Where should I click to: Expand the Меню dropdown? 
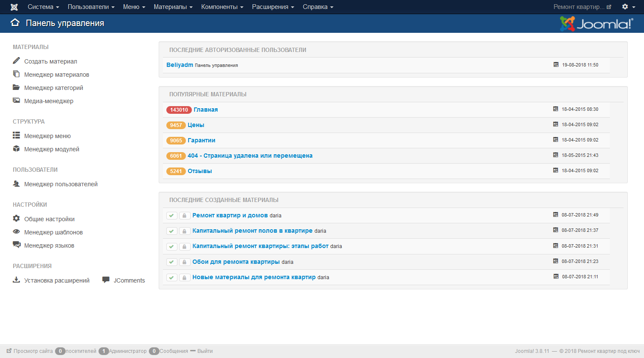(134, 7)
